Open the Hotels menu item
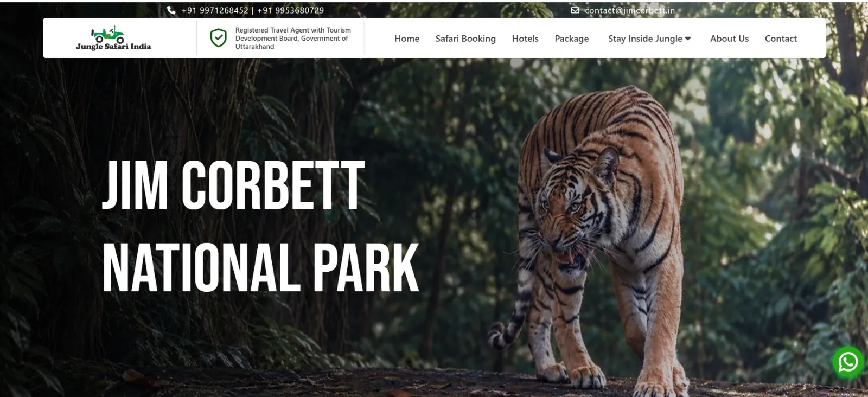Screen dimensions: 868x397 click(x=525, y=39)
